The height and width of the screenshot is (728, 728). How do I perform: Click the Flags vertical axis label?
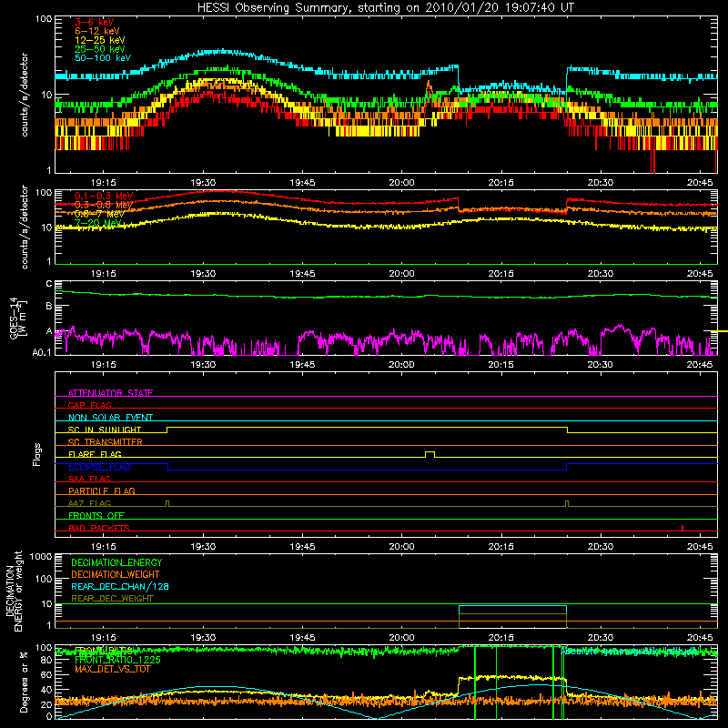pos(37,454)
